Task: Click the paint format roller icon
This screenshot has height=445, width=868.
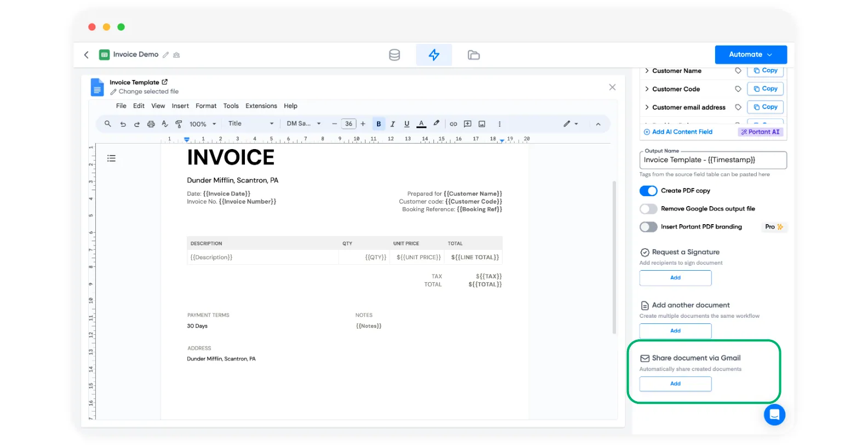Action: coord(179,124)
